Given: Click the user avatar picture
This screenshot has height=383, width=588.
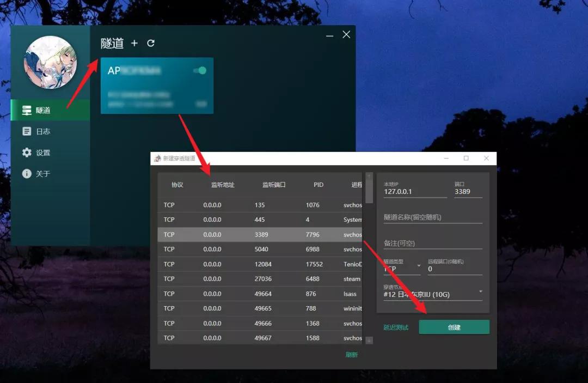Looking at the screenshot, I should [50, 63].
